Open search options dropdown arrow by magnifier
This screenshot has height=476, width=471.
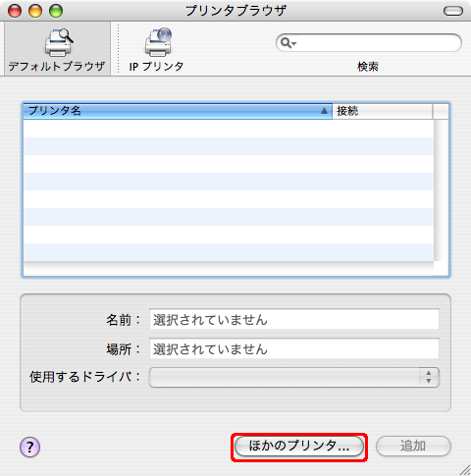294,43
